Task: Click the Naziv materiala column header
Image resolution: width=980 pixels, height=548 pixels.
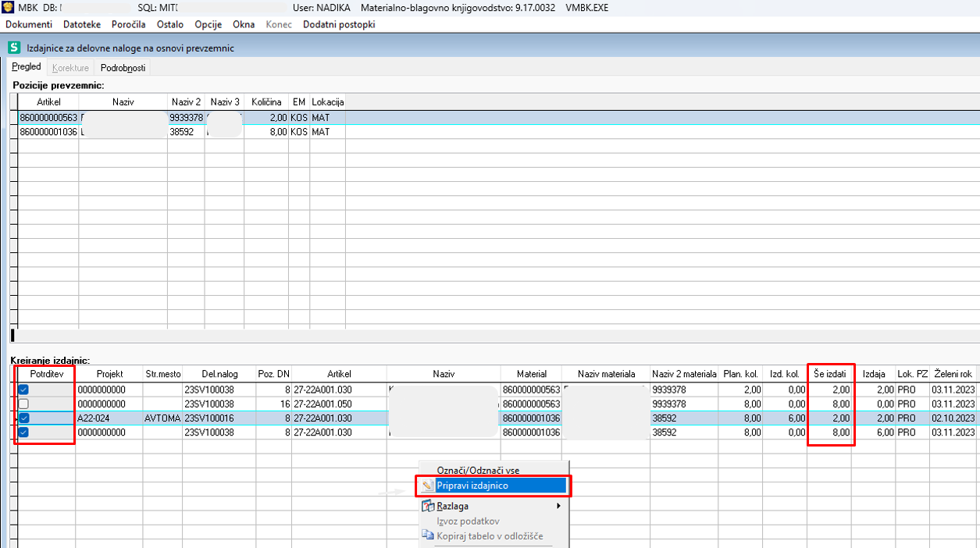Action: click(606, 374)
